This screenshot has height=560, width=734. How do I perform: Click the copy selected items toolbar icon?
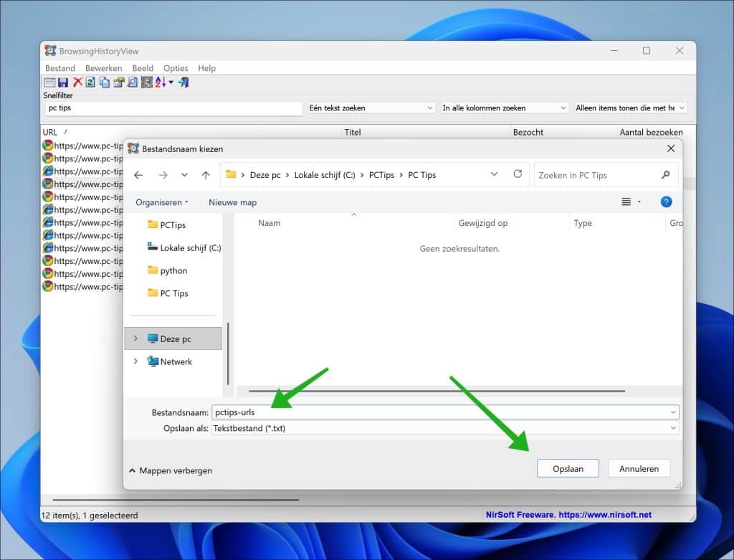coord(105,83)
